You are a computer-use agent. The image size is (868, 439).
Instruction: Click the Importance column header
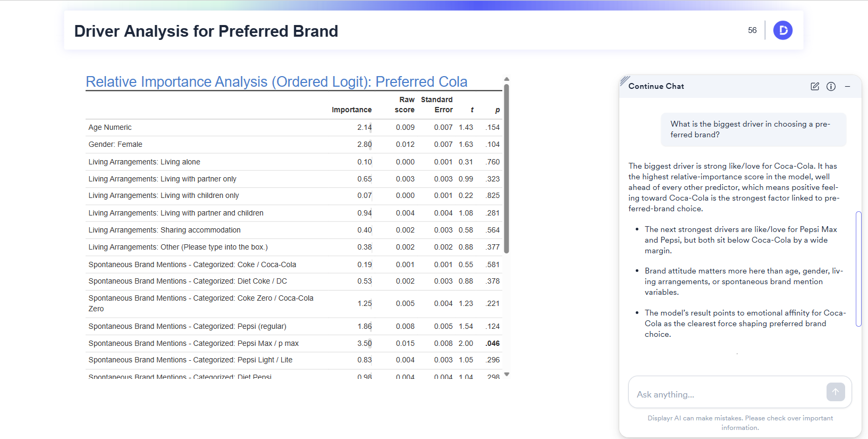click(x=352, y=110)
